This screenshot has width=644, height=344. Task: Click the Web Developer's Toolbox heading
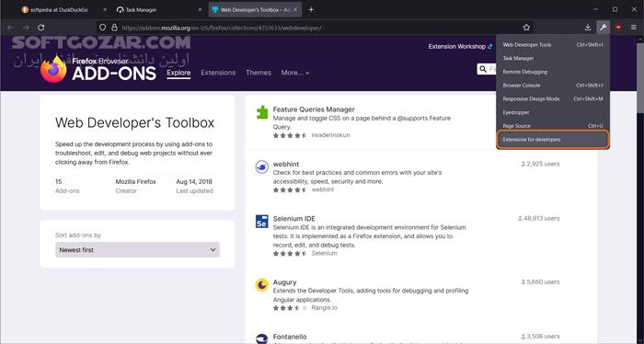pos(134,122)
